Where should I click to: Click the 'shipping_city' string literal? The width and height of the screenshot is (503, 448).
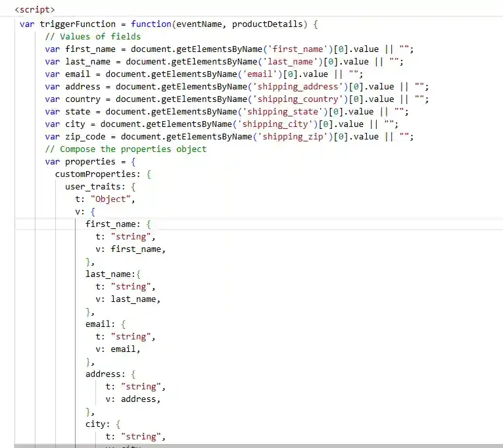coord(275,124)
